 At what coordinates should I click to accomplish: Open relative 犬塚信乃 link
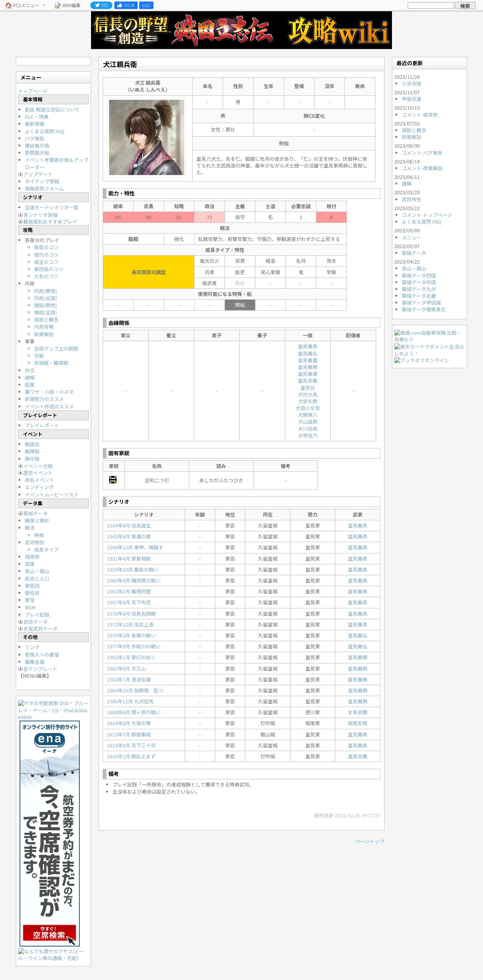[307, 436]
